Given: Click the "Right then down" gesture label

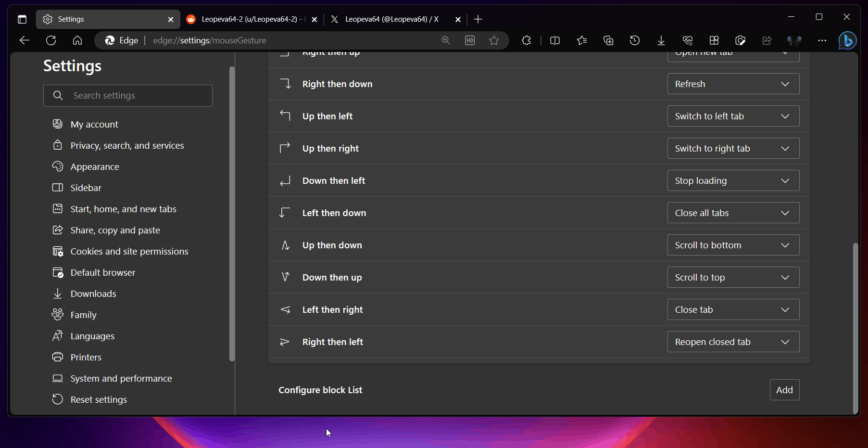Looking at the screenshot, I should [x=337, y=84].
